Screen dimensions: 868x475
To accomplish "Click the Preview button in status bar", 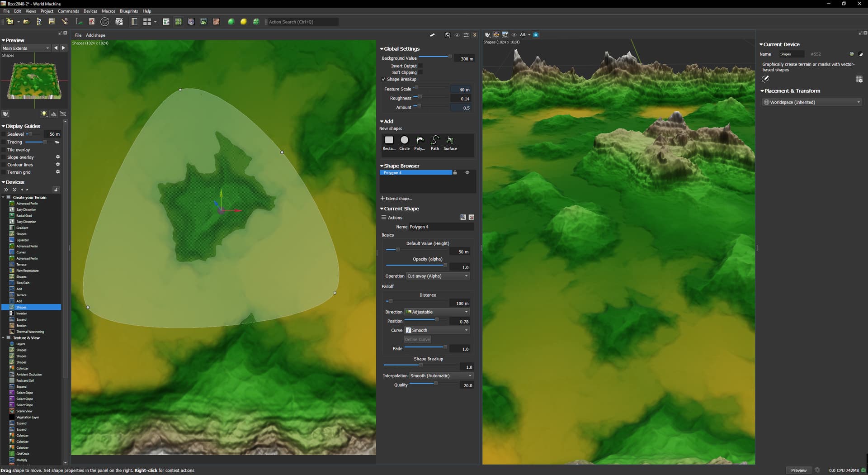I will (x=798, y=470).
